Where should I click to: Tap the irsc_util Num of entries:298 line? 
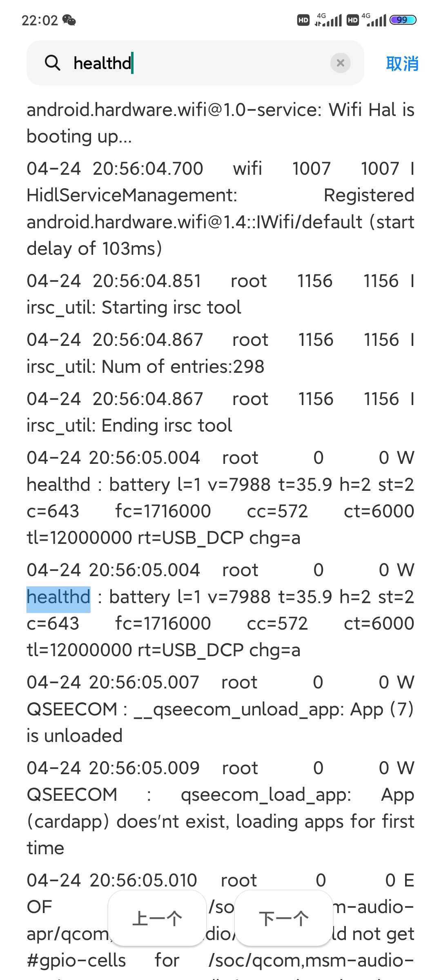point(220,353)
